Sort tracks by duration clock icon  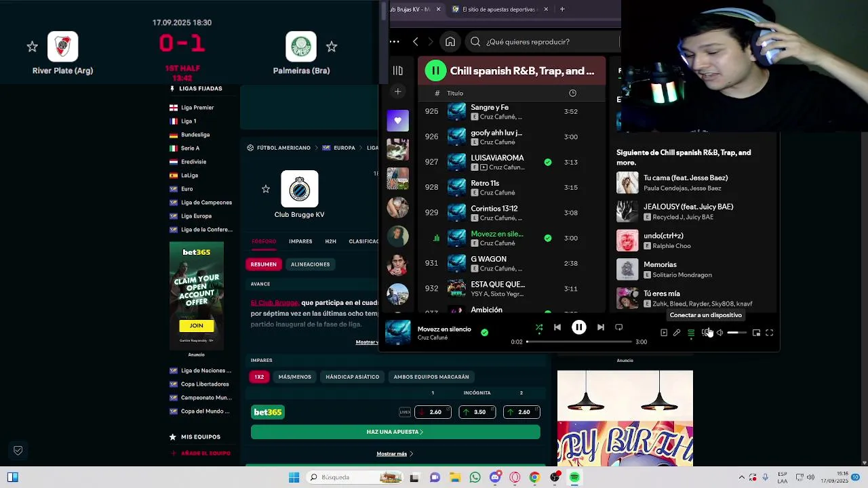click(x=572, y=93)
